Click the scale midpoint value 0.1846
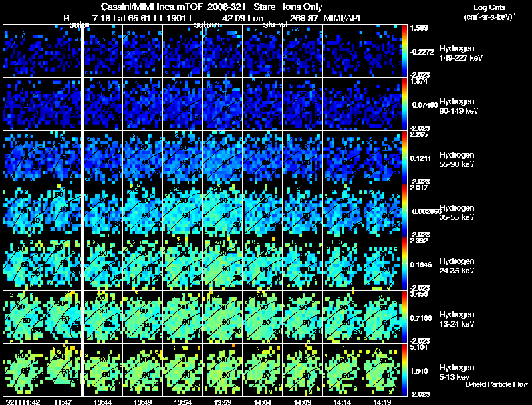This screenshot has width=532, height=405. coord(420,265)
